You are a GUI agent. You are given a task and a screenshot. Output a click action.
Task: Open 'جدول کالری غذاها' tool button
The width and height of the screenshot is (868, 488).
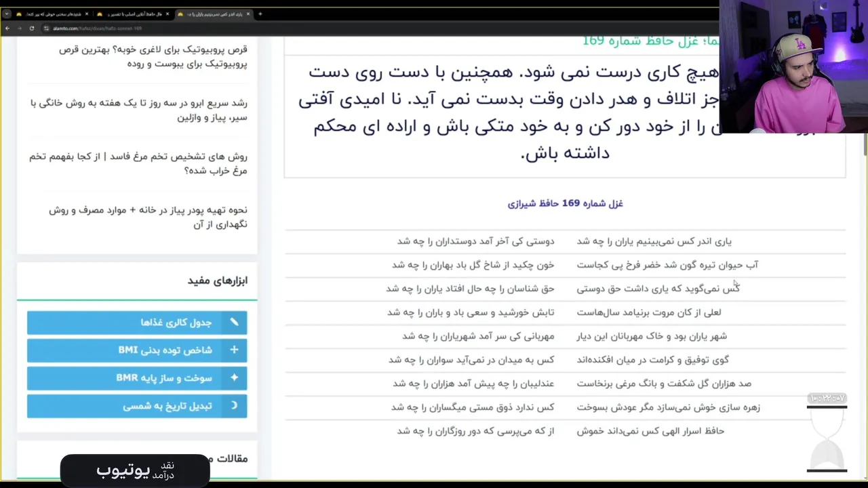click(x=137, y=323)
